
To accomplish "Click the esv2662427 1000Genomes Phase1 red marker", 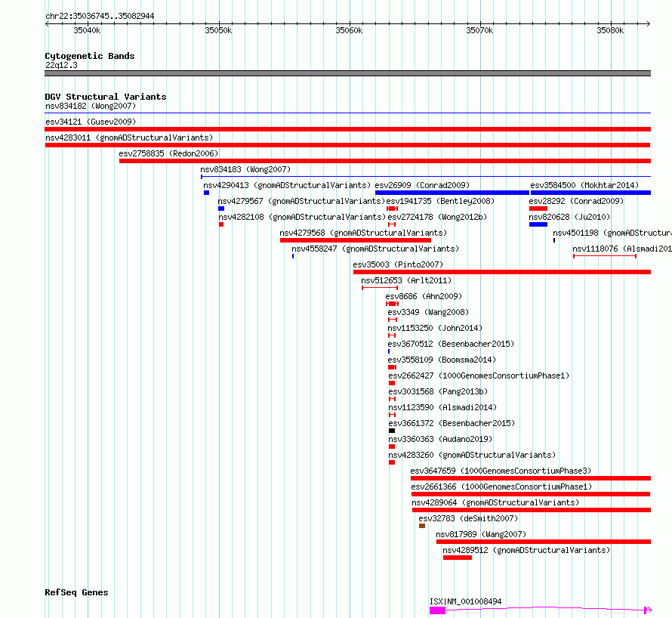I will [392, 383].
